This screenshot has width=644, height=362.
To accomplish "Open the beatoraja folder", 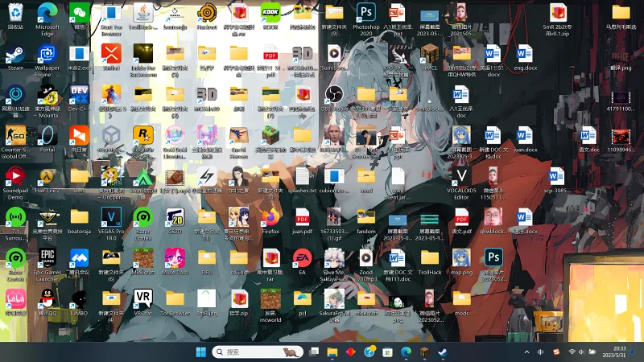I will (x=79, y=221).
